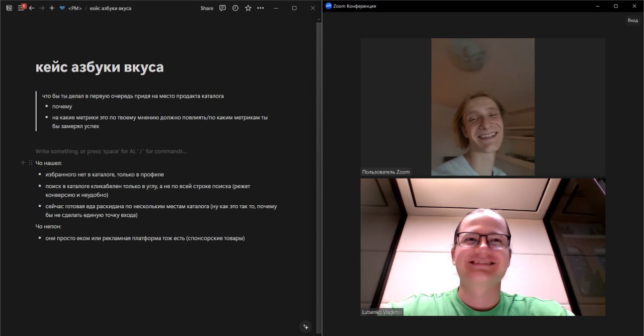Open the three-dots page options menu

click(x=260, y=8)
